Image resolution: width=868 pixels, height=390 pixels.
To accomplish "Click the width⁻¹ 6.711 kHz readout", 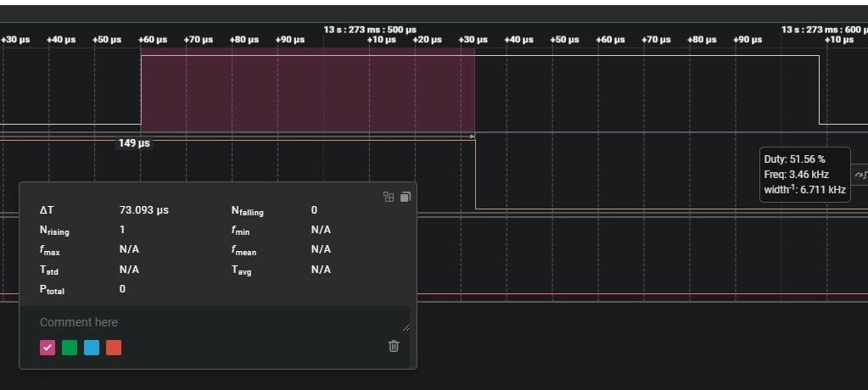I will pyautogui.click(x=804, y=190).
